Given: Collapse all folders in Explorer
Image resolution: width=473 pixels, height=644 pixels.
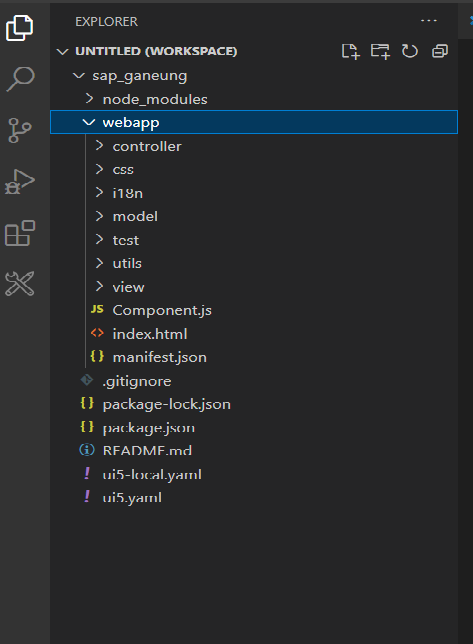Looking at the screenshot, I should tap(440, 51).
